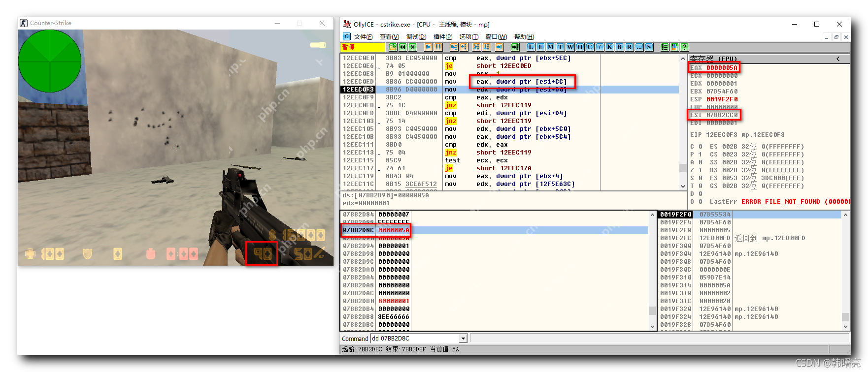Click the ESP 0019F2F0 register
This screenshot has height=372, width=868.
click(714, 99)
